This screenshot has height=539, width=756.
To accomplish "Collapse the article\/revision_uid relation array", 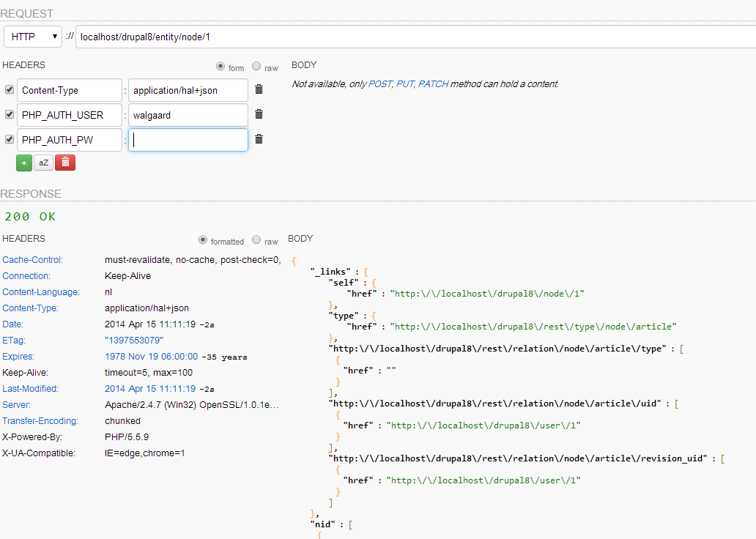I will click(723, 458).
